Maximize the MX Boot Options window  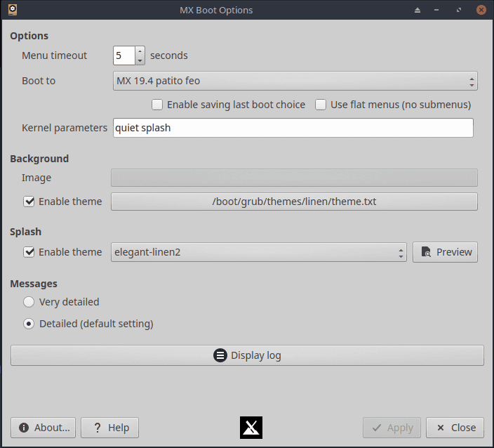pos(459,10)
